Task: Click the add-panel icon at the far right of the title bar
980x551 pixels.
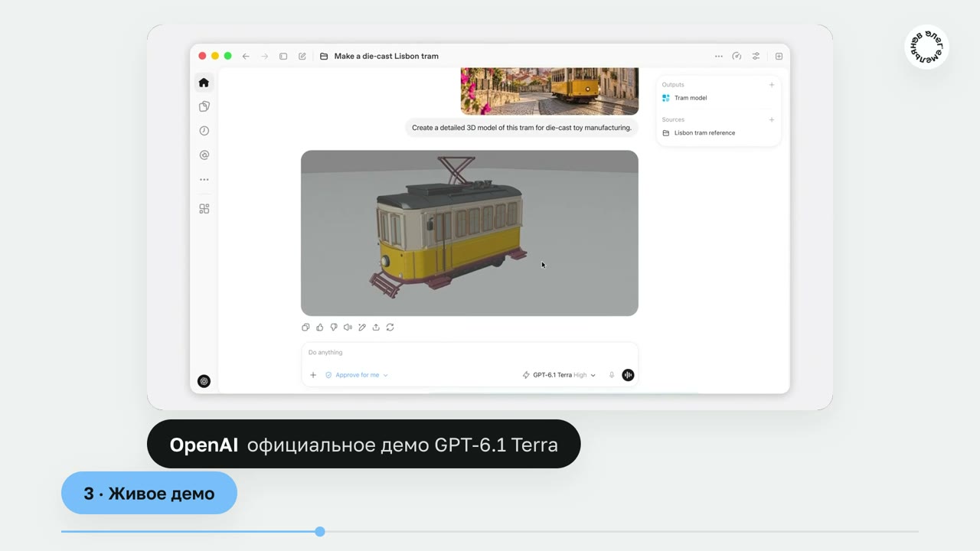Action: click(x=779, y=56)
